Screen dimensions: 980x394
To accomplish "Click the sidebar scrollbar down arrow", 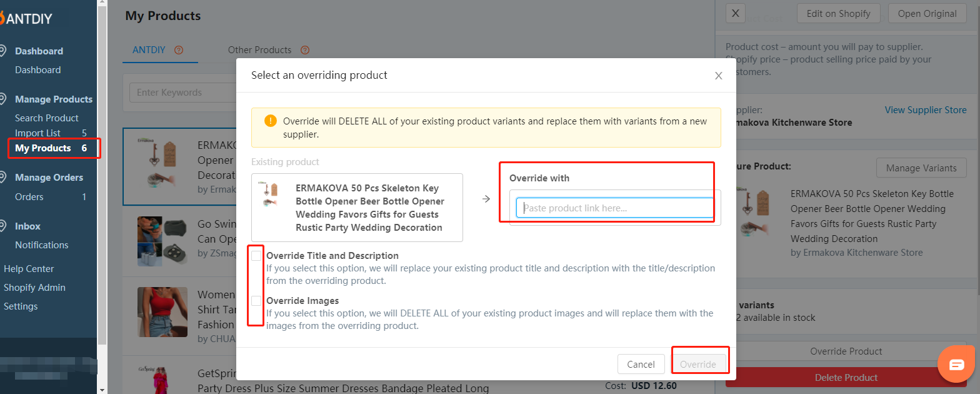I will 102,389.
